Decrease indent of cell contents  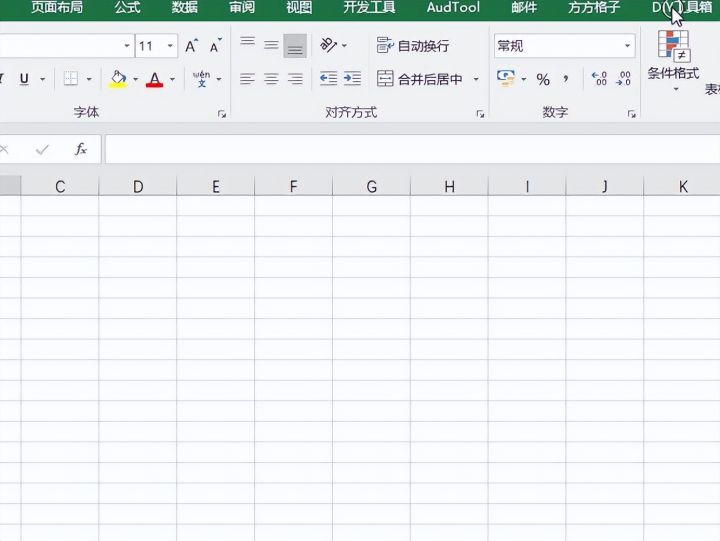pyautogui.click(x=328, y=79)
